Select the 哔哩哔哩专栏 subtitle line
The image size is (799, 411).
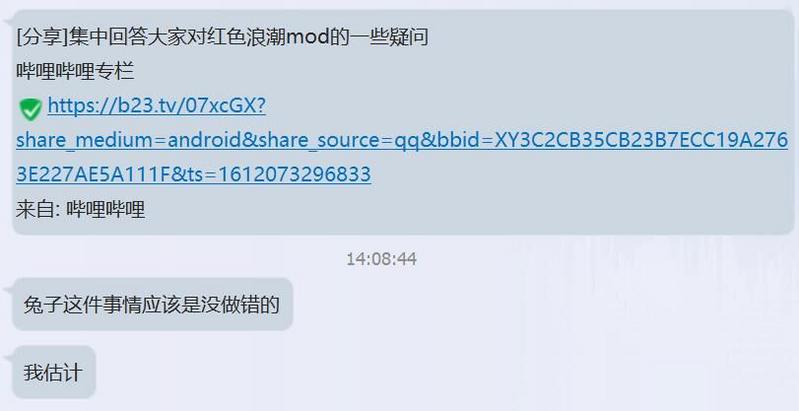coord(75,71)
